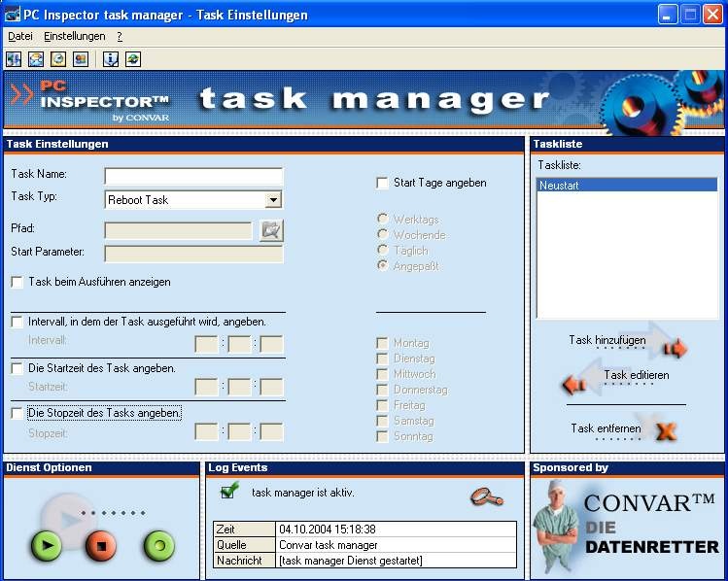The height and width of the screenshot is (581, 728).
Task: Tick the Freitag checkbox
Action: pos(383,405)
